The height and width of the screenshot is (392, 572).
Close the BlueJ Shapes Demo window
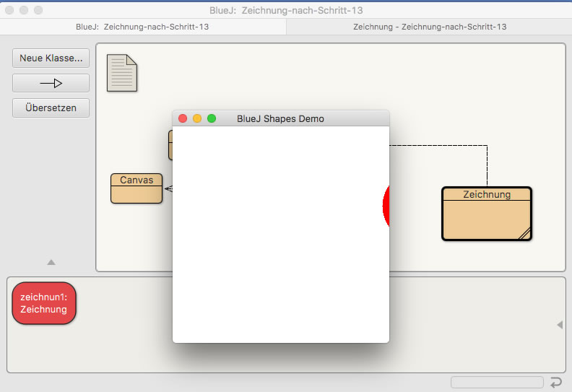[183, 118]
